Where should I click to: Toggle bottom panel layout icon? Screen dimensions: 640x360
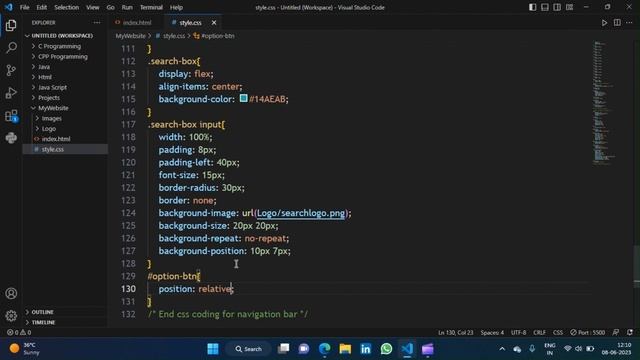[545, 7]
